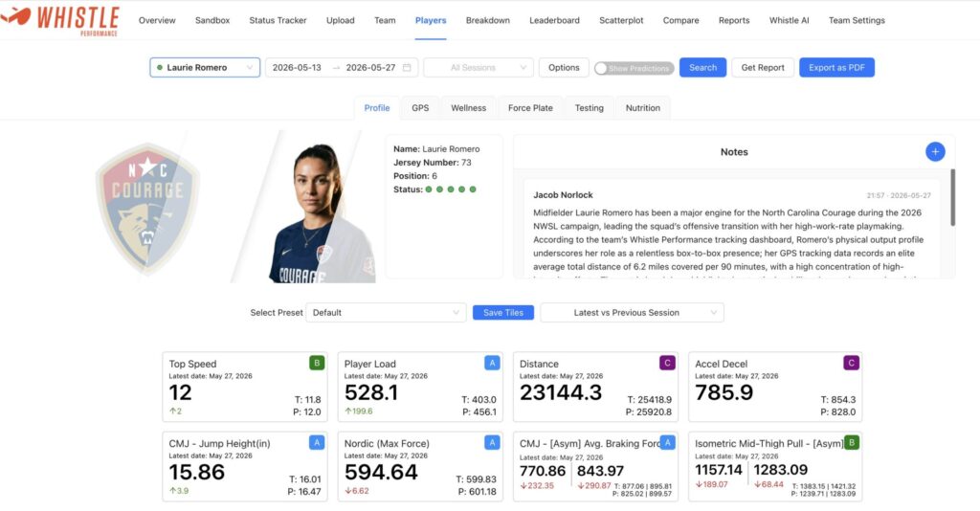The width and height of the screenshot is (980, 511).
Task: Add a new note with plus button
Action: pyautogui.click(x=935, y=152)
